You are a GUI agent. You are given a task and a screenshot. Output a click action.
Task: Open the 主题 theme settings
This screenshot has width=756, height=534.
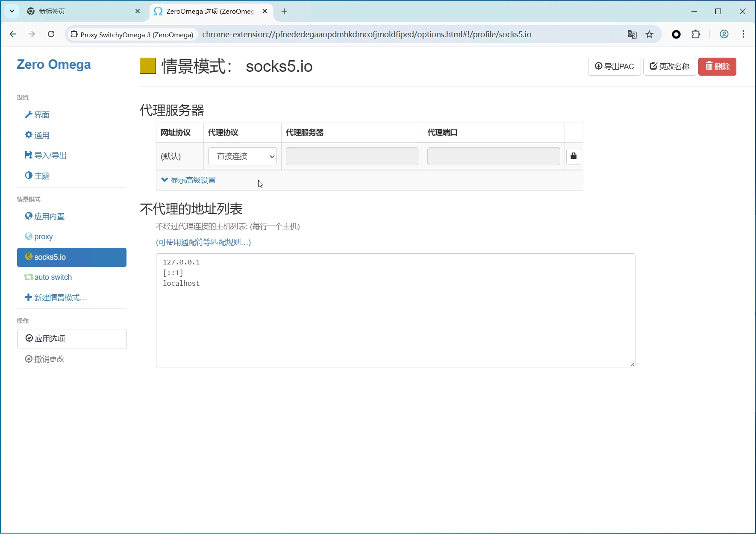pyautogui.click(x=37, y=176)
